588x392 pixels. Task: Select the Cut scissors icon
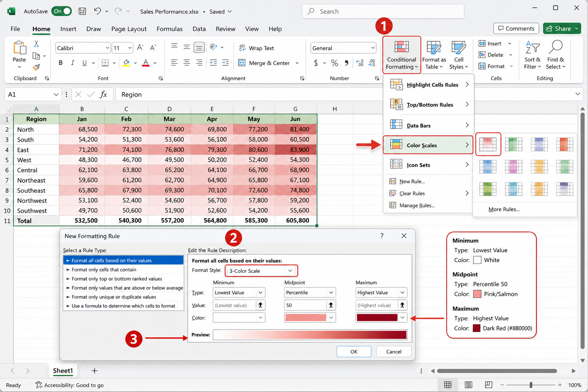click(x=36, y=44)
